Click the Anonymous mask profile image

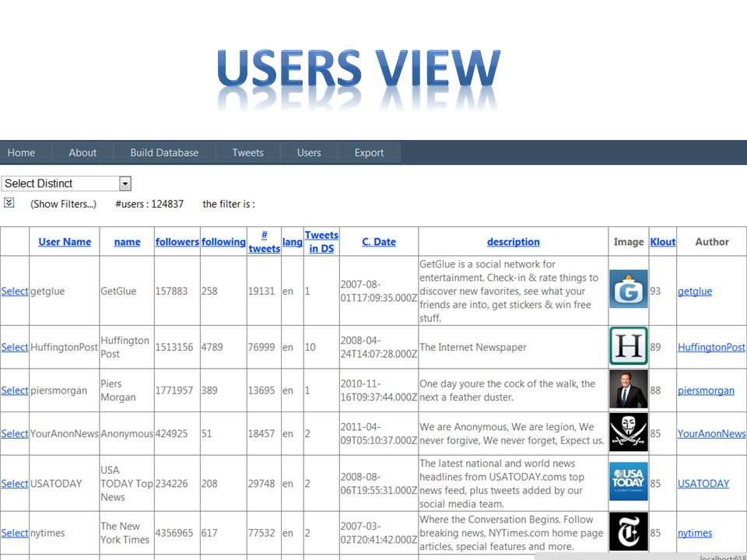click(x=629, y=432)
